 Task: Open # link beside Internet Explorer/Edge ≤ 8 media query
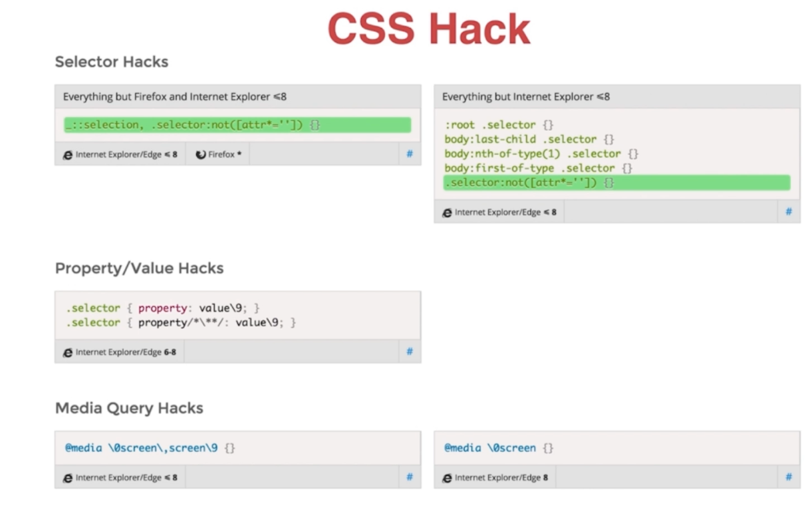pos(409,477)
